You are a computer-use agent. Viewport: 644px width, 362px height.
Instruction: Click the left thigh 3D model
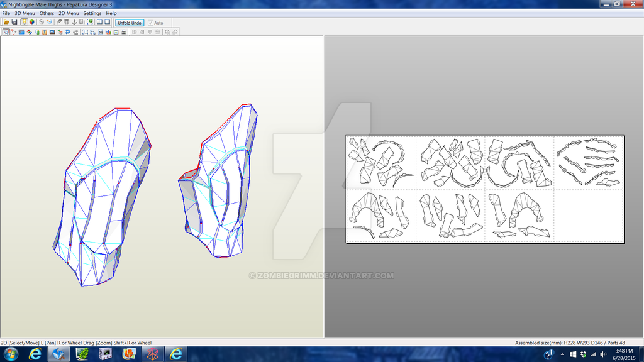click(103, 197)
